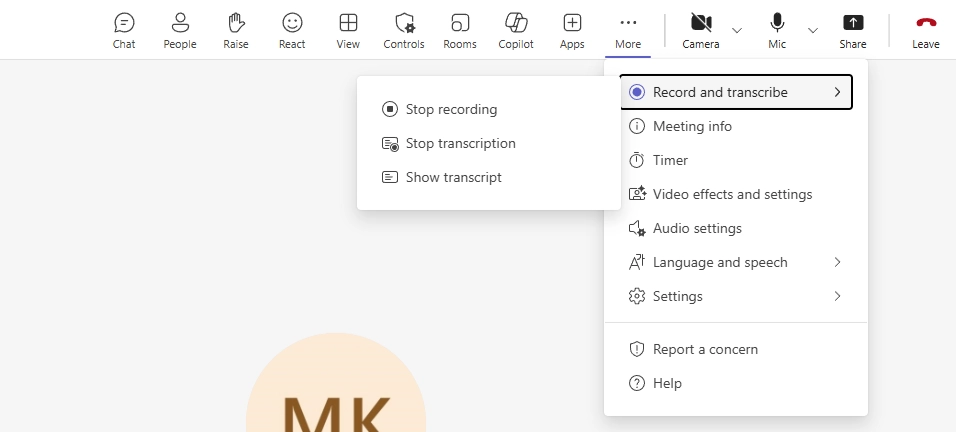Open Video effects and settings
The width and height of the screenshot is (956, 432).
[736, 194]
